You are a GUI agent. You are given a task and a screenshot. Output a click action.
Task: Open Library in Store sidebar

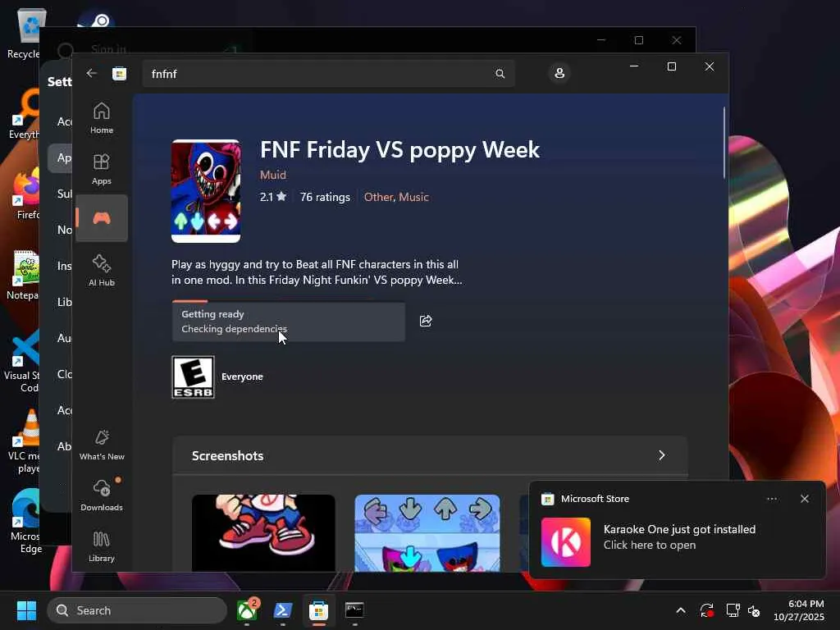[101, 546]
